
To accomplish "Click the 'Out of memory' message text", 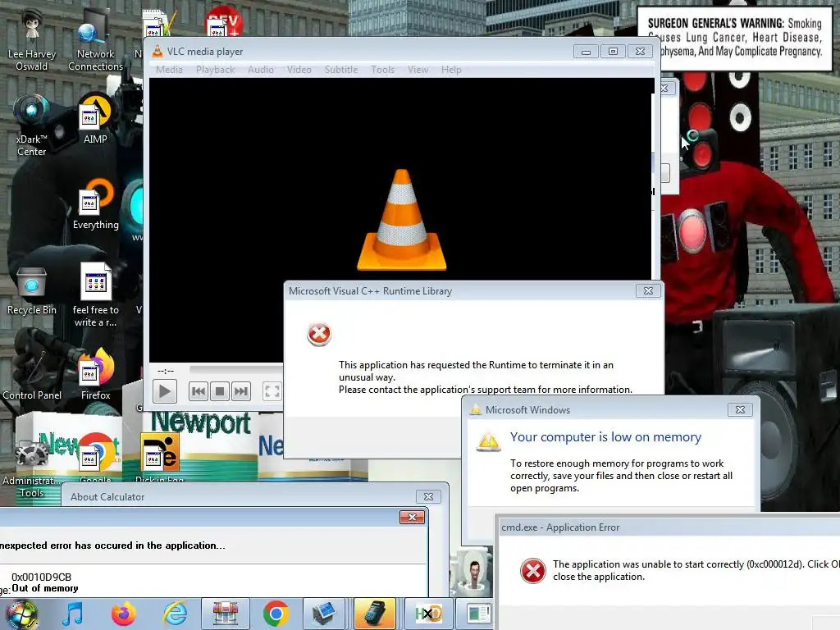I will 45,588.
